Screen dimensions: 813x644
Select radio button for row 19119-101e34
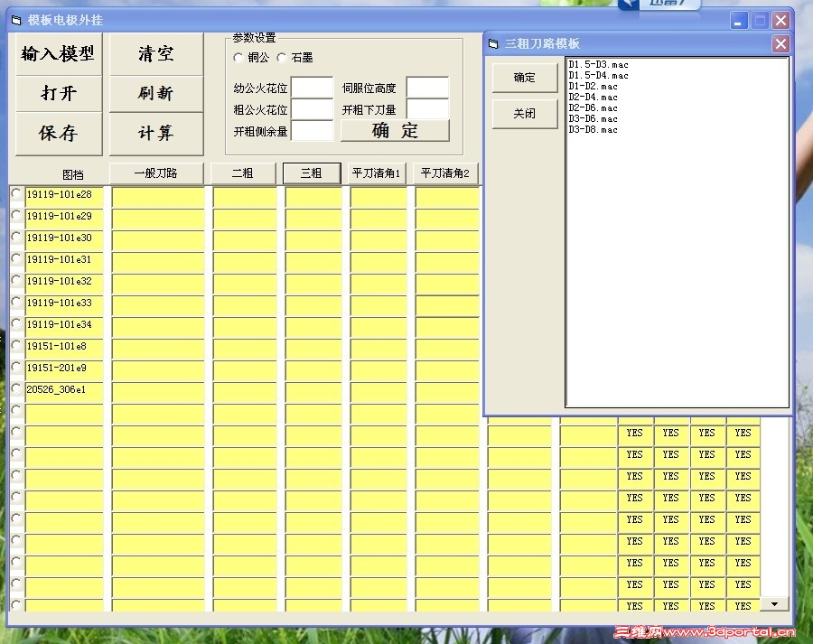[16, 324]
